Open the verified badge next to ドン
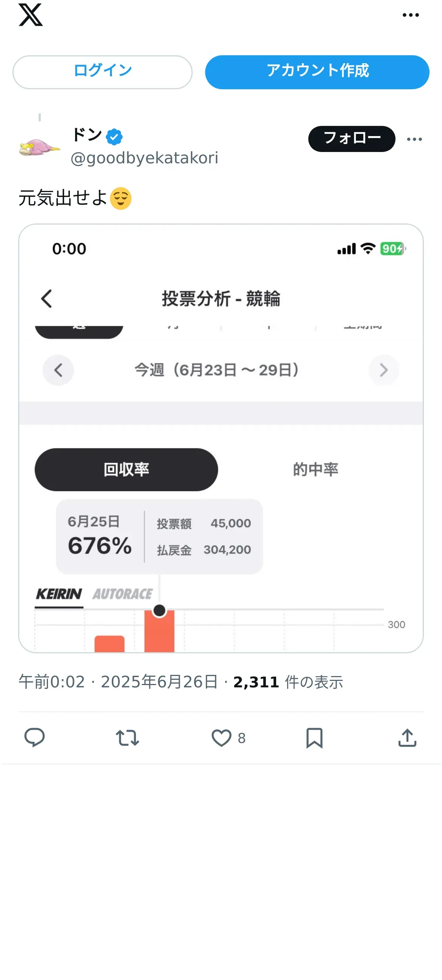442x980 pixels. (114, 137)
